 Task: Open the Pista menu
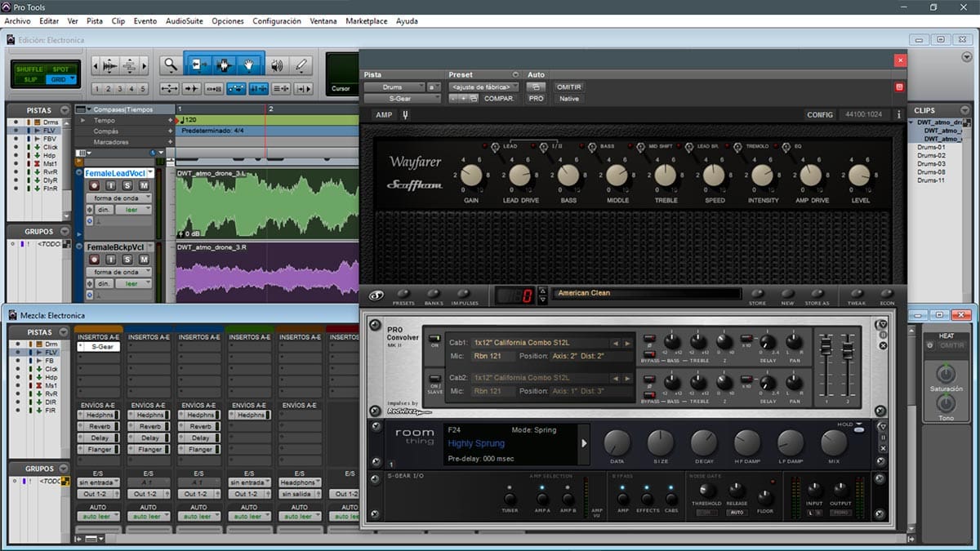click(x=95, y=20)
